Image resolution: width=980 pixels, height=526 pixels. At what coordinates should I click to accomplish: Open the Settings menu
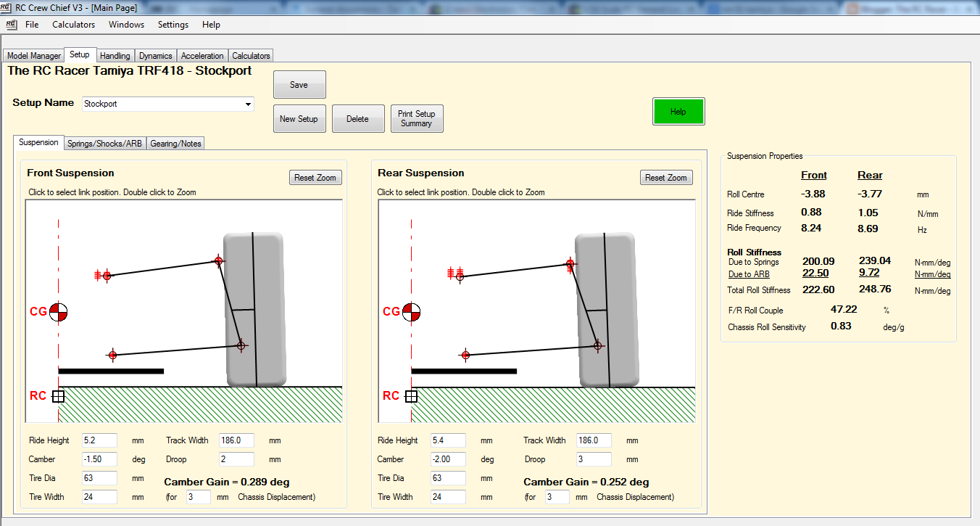coord(173,25)
